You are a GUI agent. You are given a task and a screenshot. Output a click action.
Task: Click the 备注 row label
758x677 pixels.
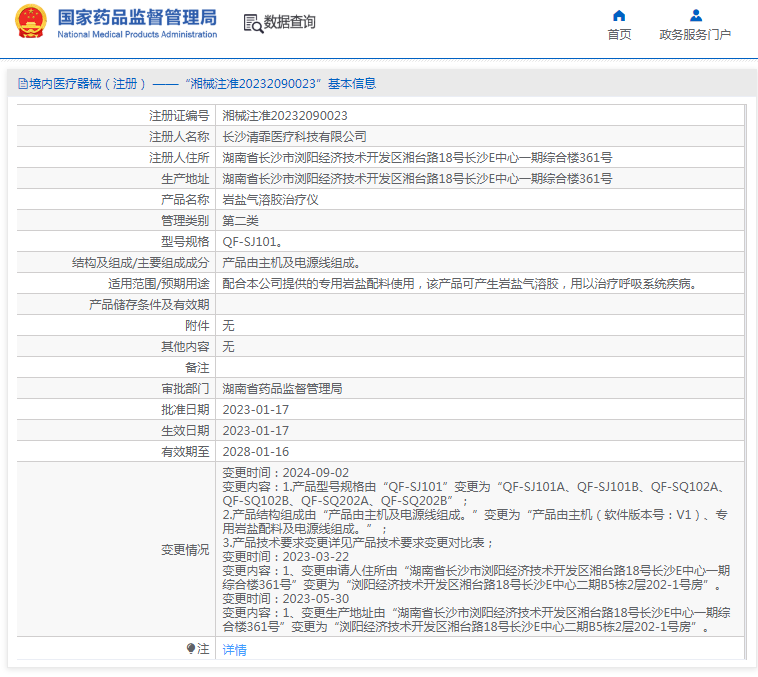pos(197,368)
